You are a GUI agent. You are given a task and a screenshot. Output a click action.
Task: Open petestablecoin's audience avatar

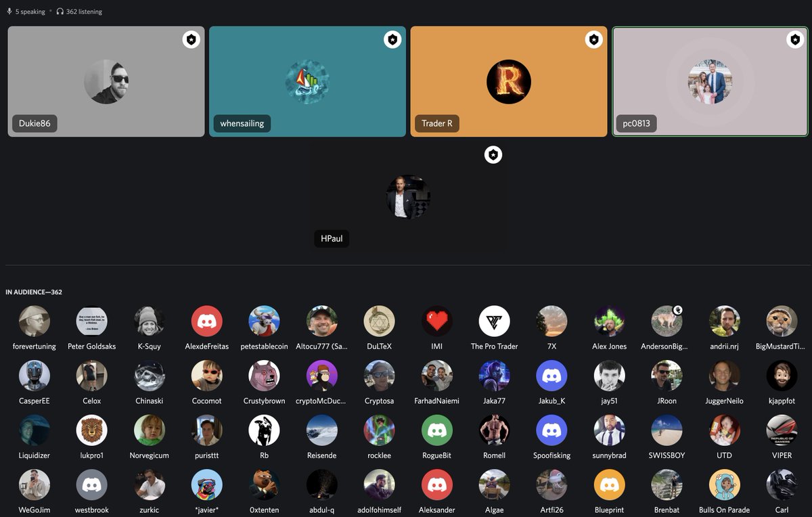(265, 321)
